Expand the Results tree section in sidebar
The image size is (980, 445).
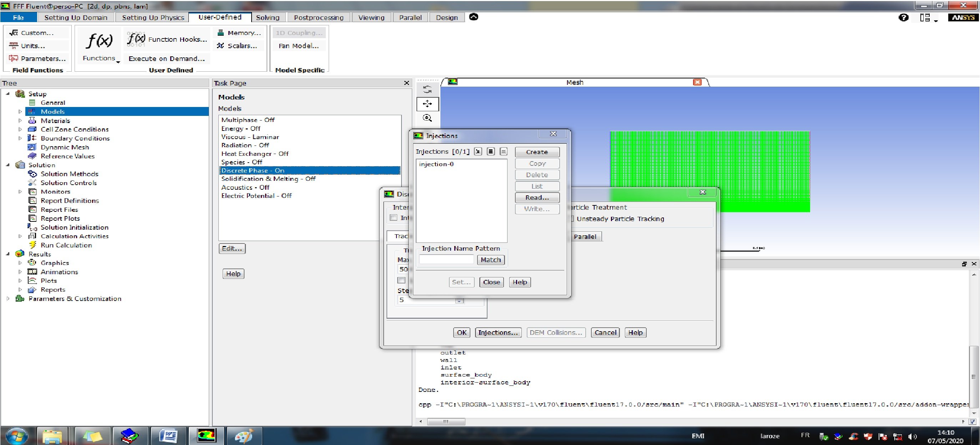tap(10, 254)
